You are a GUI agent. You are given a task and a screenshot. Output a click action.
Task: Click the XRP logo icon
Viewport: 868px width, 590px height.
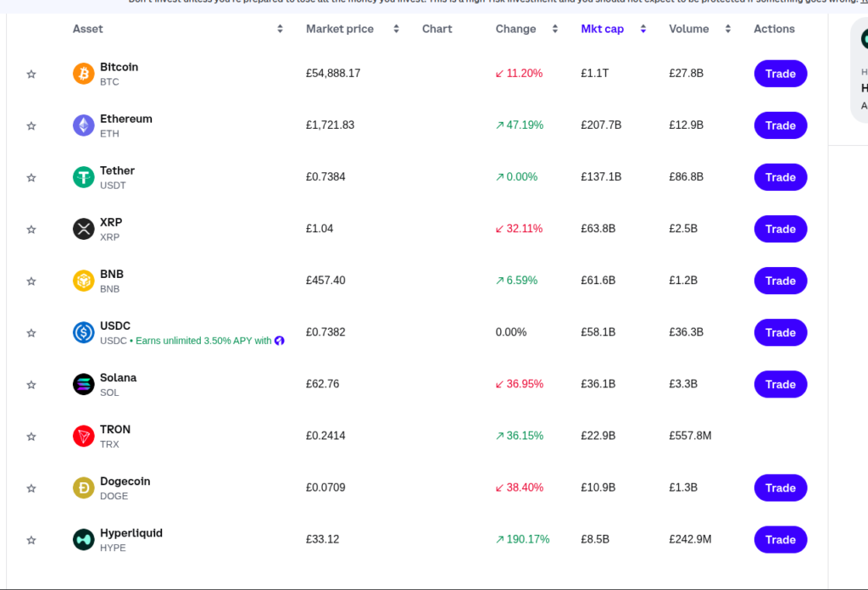coord(83,229)
